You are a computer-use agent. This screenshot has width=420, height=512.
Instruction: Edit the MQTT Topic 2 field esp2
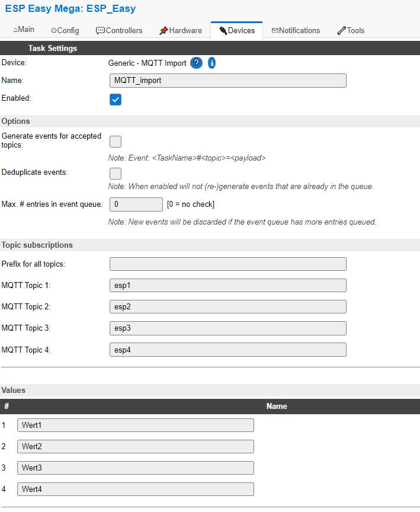[228, 306]
